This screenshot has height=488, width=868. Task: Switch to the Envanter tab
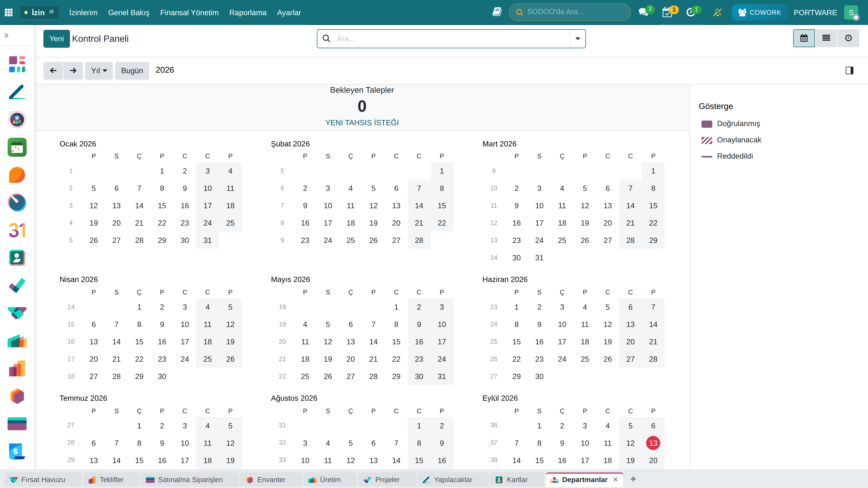coord(271,480)
